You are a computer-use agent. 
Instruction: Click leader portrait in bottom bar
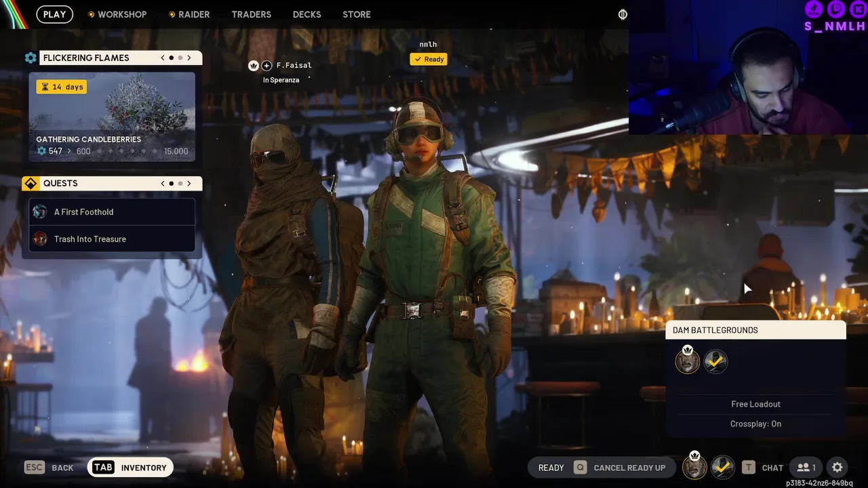point(694,466)
